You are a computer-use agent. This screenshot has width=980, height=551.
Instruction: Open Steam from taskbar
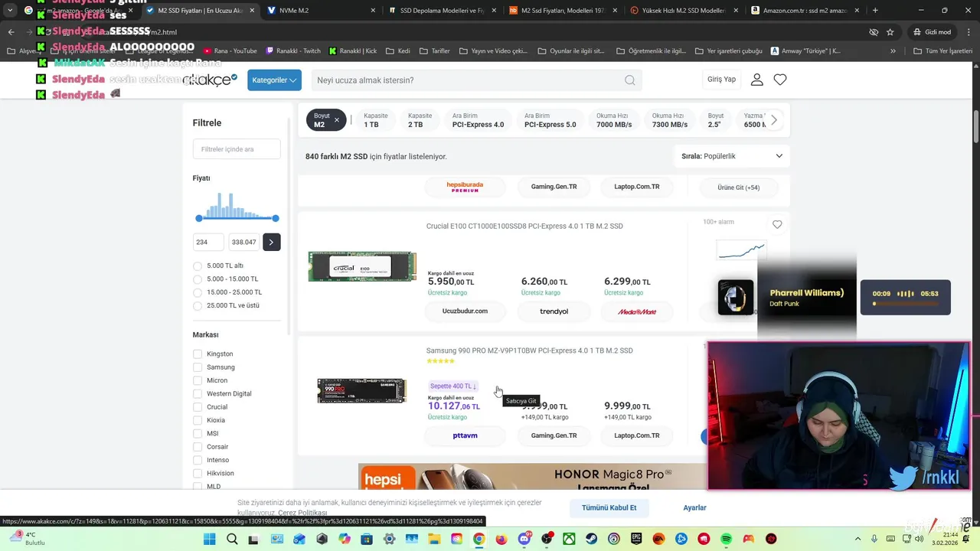(591, 539)
